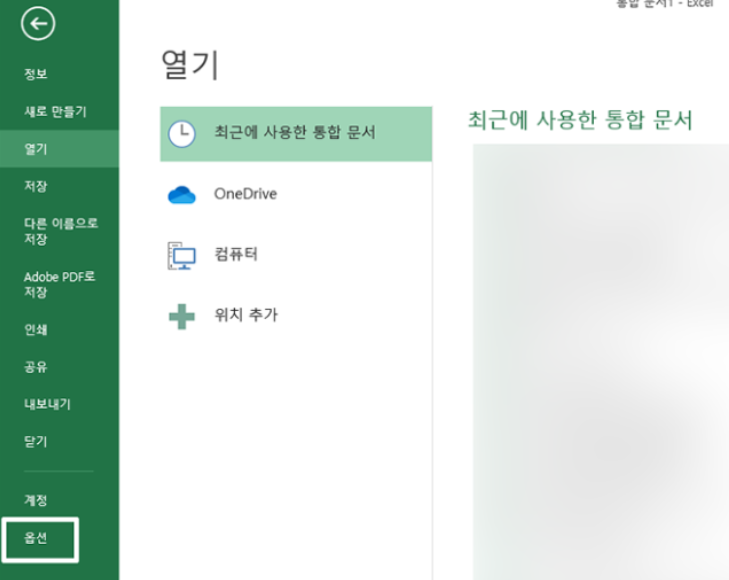
Task: Open 다른 이름으로 저장
Action: (x=60, y=231)
